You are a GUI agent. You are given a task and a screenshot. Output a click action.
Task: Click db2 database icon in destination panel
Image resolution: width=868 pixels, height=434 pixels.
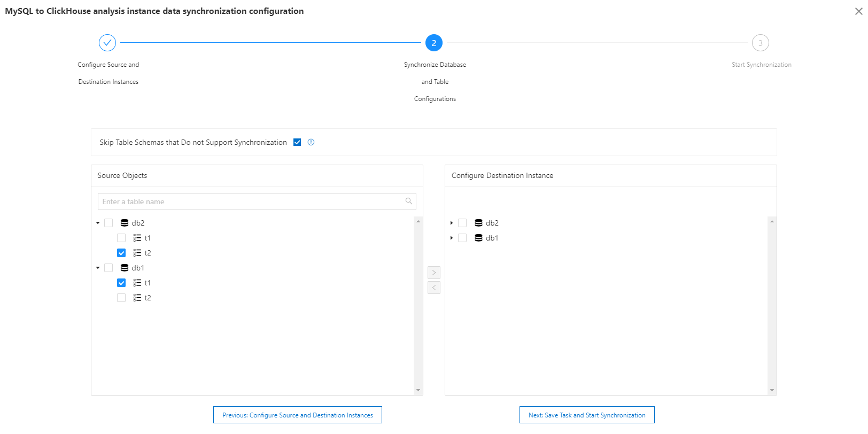[478, 223]
